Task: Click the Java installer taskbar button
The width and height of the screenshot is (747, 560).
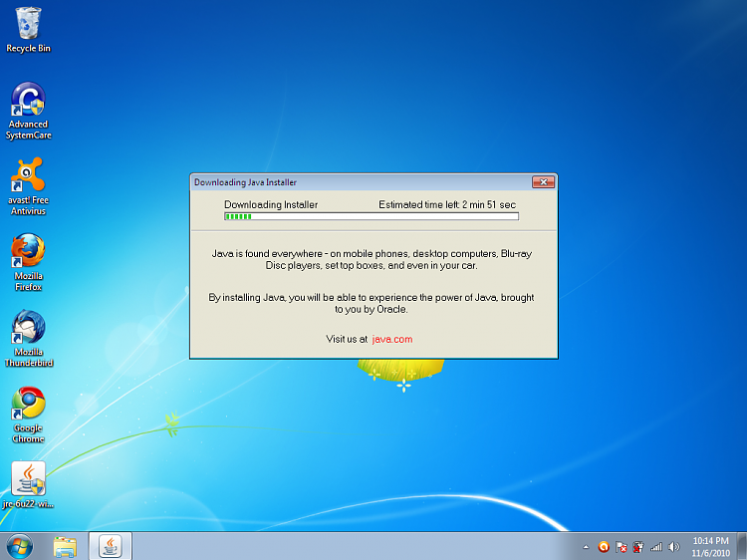Action: 110,546
